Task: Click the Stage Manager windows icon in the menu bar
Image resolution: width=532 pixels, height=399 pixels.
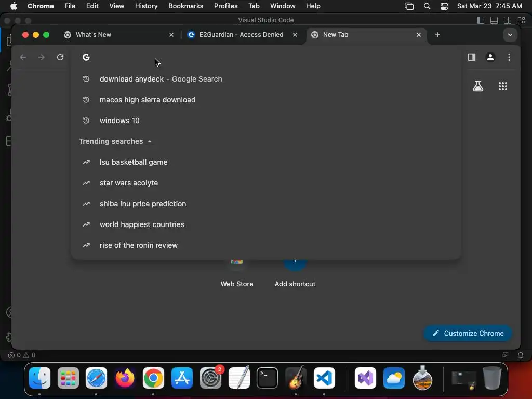Action: pyautogui.click(x=409, y=6)
